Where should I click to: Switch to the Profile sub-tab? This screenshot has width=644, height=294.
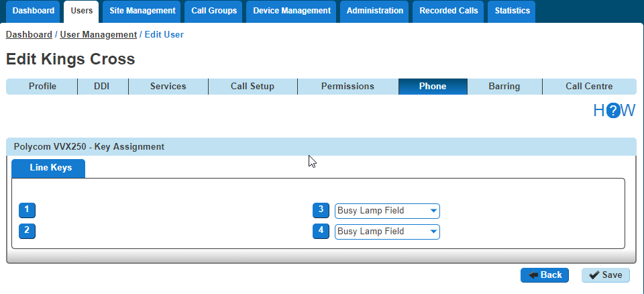click(x=42, y=87)
